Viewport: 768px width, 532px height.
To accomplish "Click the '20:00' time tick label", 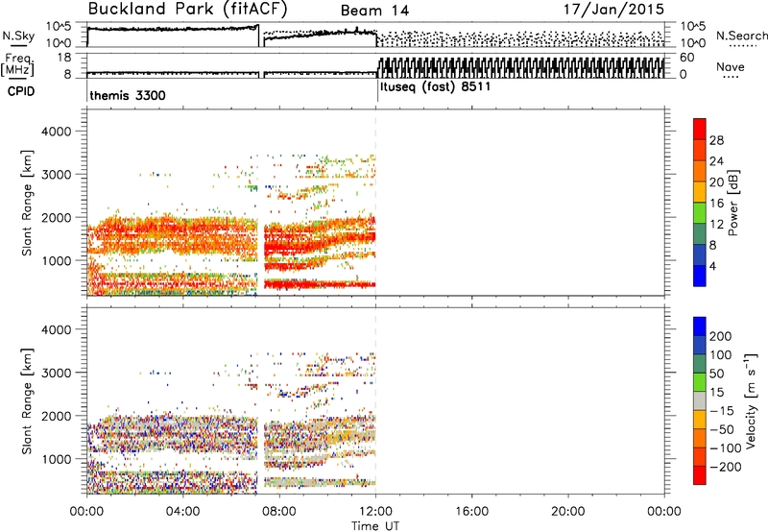I will point(568,512).
